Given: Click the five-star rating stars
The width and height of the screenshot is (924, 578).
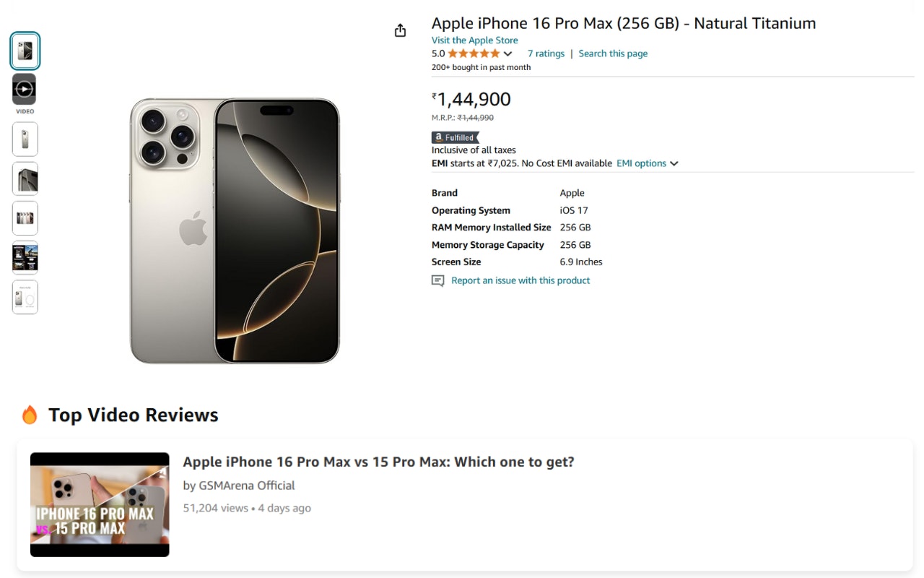Looking at the screenshot, I should coord(473,53).
